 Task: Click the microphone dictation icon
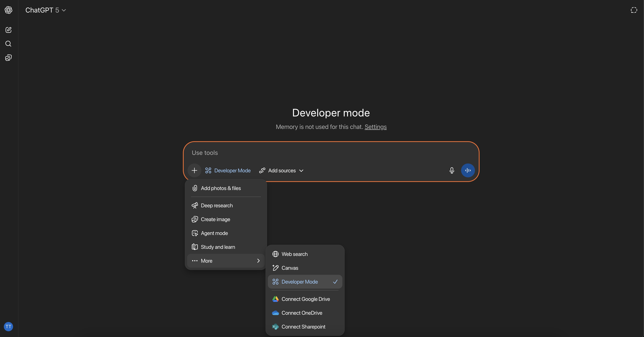[x=451, y=170]
